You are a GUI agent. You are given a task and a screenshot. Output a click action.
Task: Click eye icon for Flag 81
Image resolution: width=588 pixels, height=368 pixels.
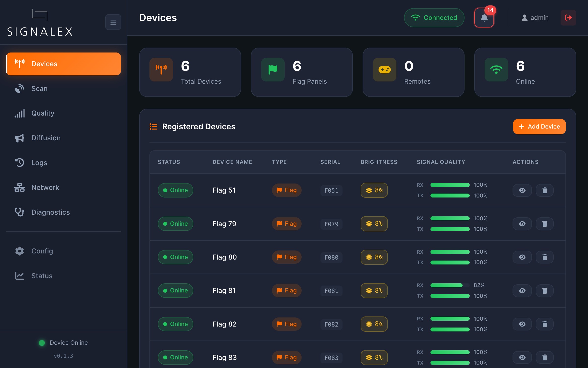click(522, 291)
